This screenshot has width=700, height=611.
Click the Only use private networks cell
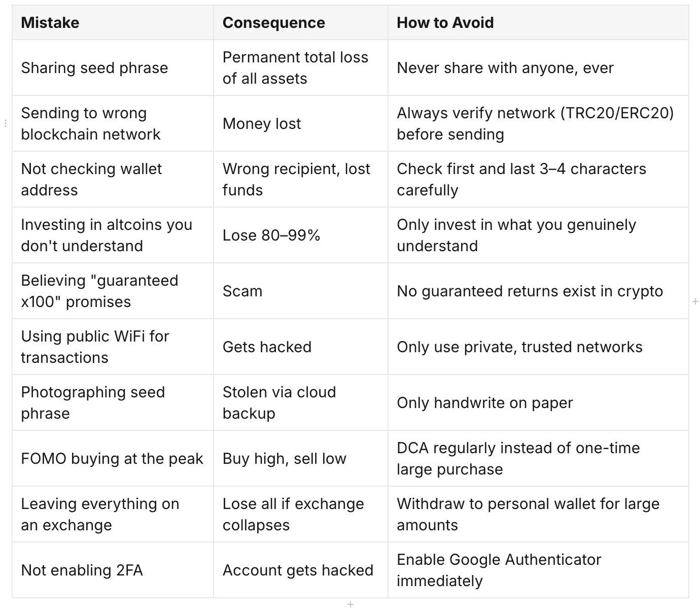click(538, 347)
